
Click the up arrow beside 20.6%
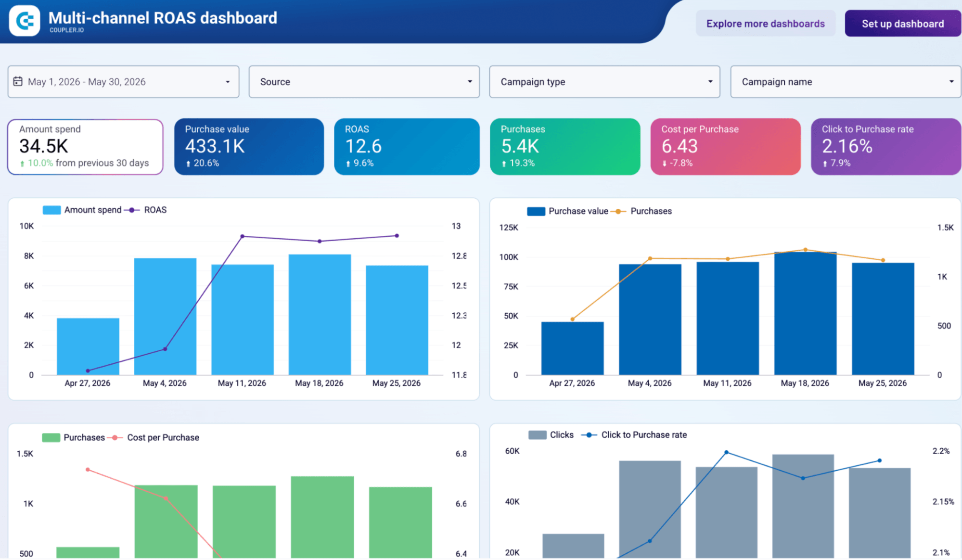pyautogui.click(x=188, y=164)
